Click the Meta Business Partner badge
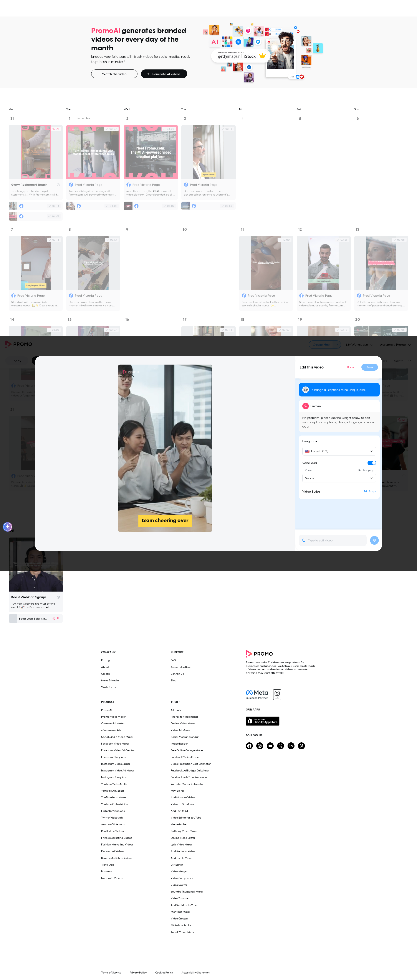Screen dimensions: 417x980 257,695
